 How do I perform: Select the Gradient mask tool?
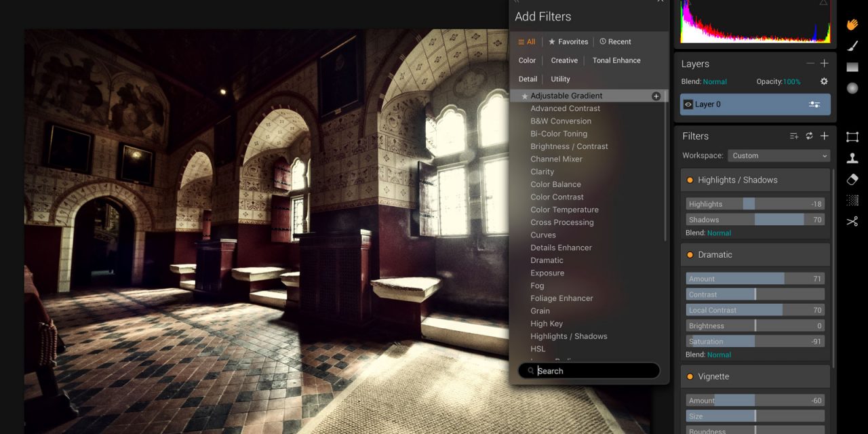point(852,66)
